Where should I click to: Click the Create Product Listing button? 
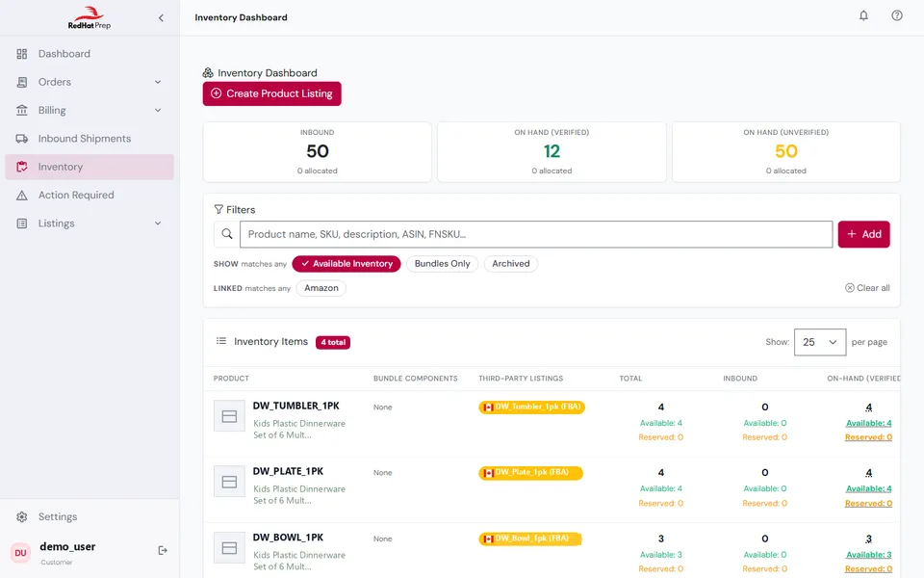(271, 93)
